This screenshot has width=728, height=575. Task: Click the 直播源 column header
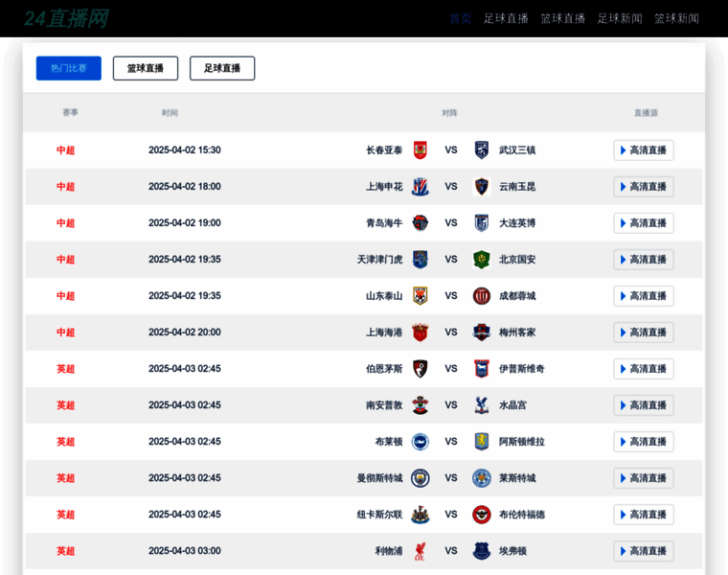click(x=646, y=113)
